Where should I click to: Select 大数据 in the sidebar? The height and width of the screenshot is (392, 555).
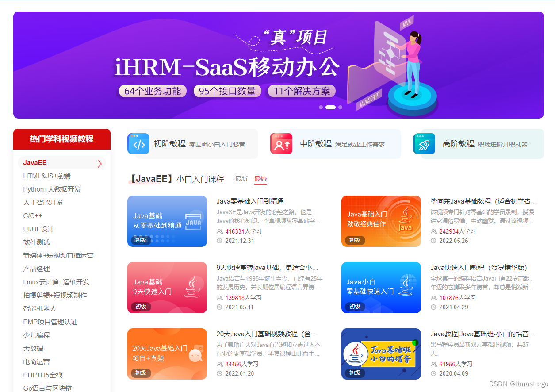[x=33, y=349]
